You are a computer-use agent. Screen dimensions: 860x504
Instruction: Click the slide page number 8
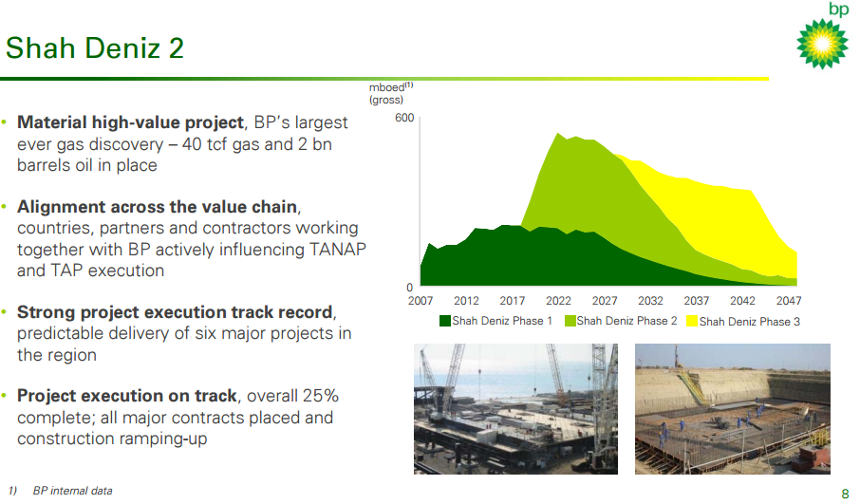point(845,493)
